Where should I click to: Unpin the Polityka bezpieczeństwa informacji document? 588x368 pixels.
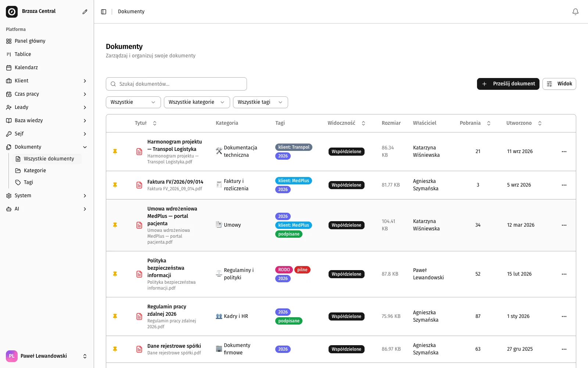[115, 274]
